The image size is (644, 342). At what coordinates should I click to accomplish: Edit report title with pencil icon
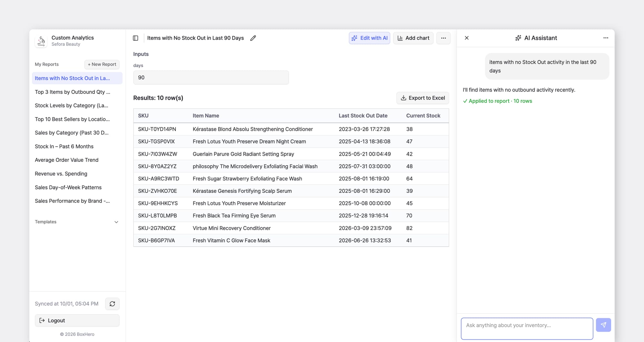pyautogui.click(x=253, y=38)
